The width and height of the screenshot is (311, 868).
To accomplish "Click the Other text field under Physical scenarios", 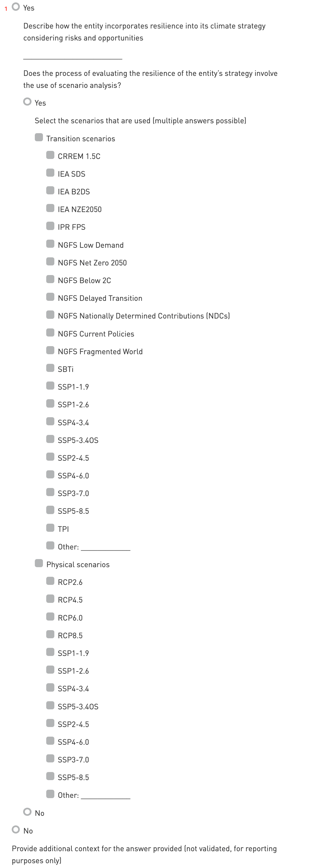I will 106,795.
